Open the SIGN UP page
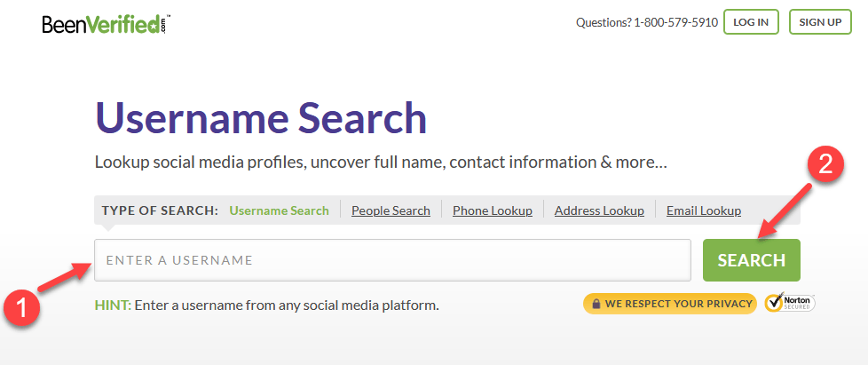 820,22
